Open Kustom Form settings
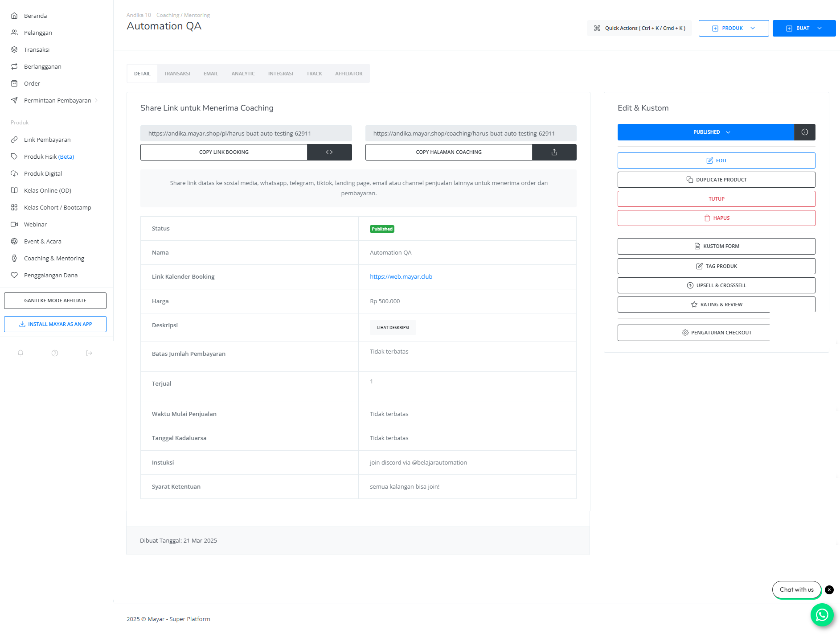 pos(717,246)
